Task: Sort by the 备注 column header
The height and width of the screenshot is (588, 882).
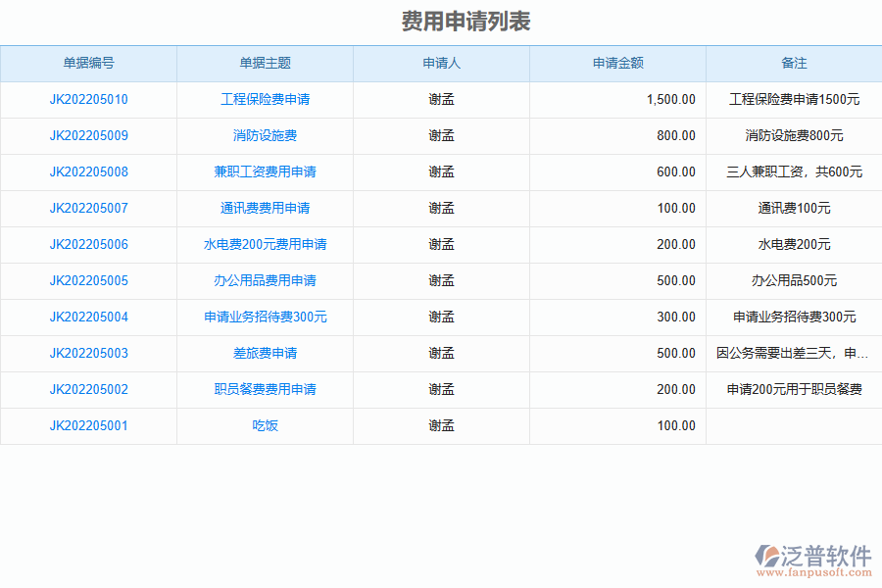Action: [x=794, y=63]
